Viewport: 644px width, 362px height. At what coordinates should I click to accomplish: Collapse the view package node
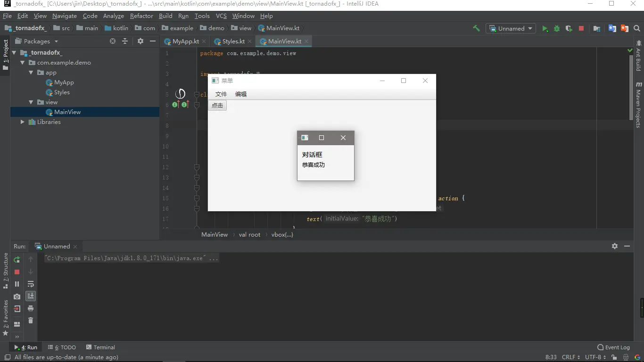coord(31,102)
